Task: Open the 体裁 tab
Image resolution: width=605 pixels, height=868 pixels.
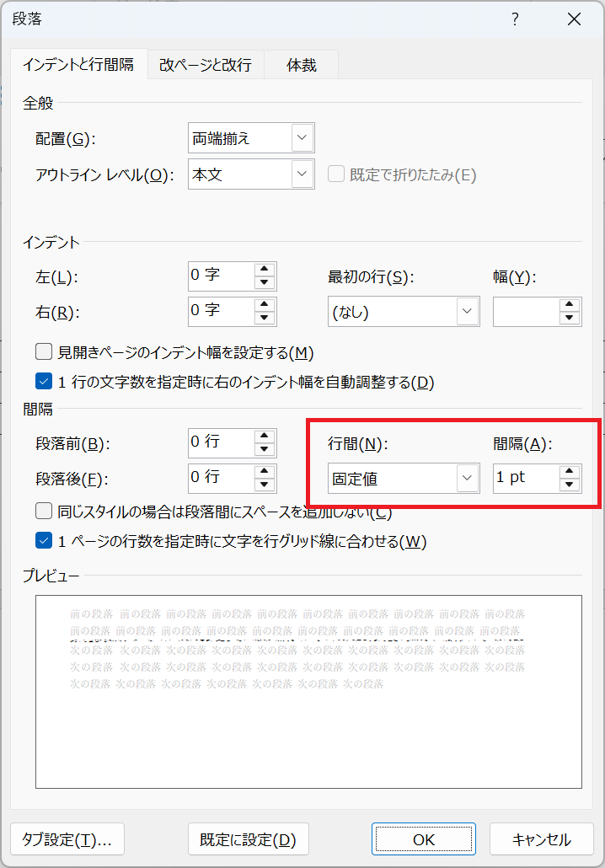Action: click(301, 65)
